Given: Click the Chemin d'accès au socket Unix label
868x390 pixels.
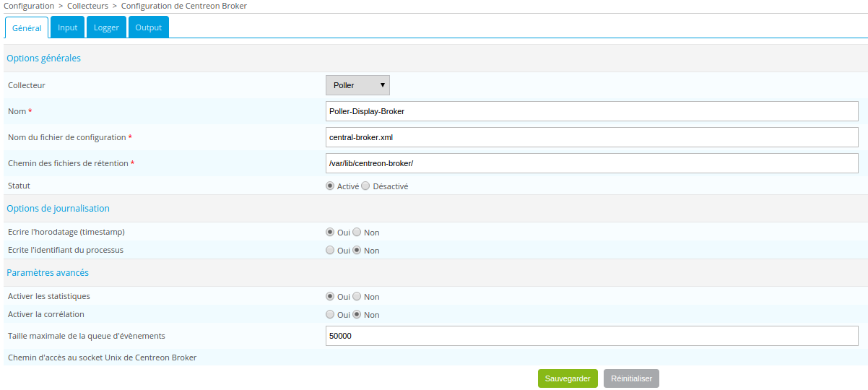Looking at the screenshot, I should pos(102,357).
